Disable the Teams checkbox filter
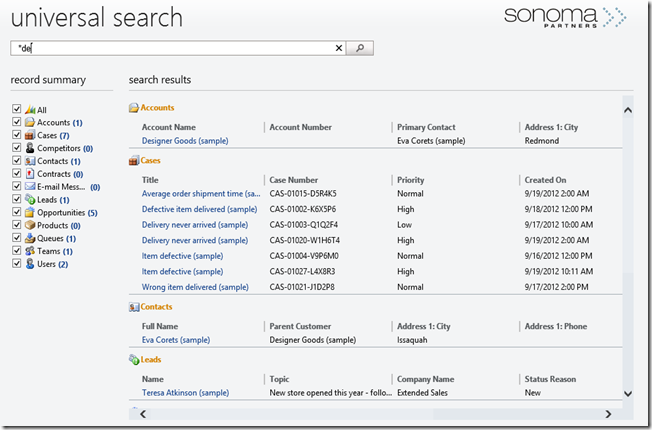The height and width of the screenshot is (430, 652). coord(16,252)
